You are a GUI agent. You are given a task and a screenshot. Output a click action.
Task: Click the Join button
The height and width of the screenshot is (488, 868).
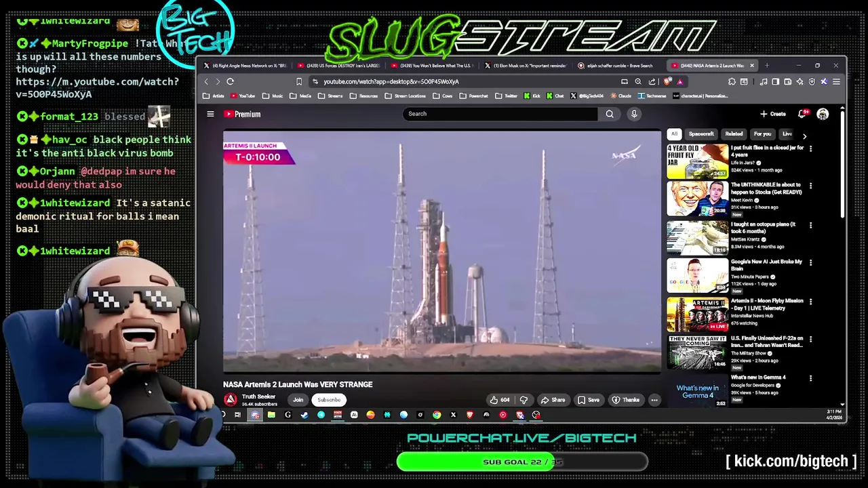click(298, 400)
